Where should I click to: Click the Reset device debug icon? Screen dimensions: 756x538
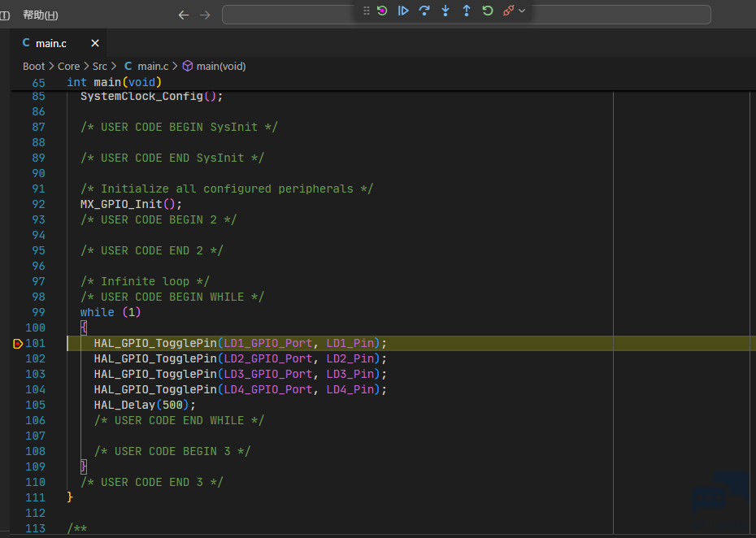pos(382,11)
